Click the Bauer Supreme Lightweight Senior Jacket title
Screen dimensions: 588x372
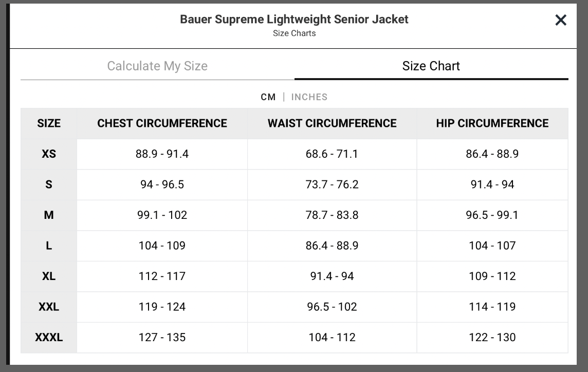click(x=294, y=19)
